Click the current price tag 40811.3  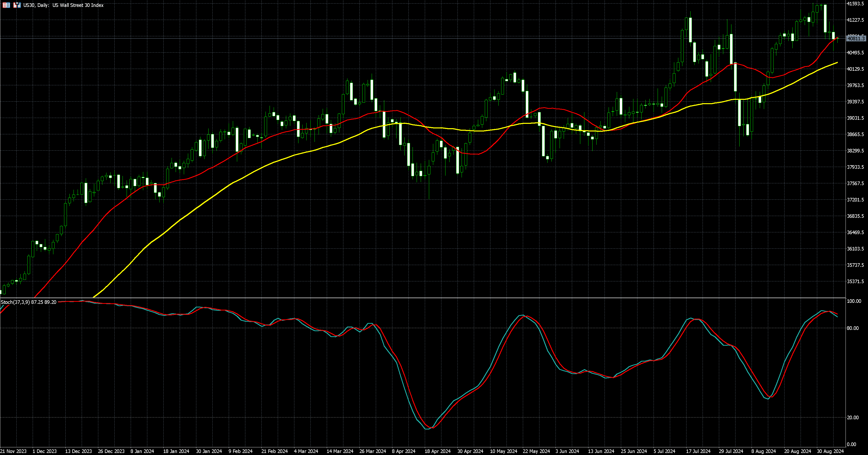[x=856, y=39]
